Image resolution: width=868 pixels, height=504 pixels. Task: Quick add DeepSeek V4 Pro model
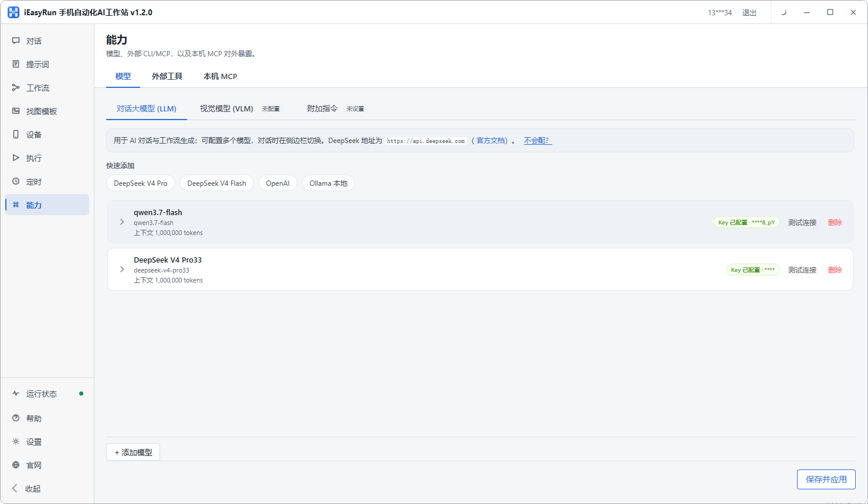click(141, 183)
